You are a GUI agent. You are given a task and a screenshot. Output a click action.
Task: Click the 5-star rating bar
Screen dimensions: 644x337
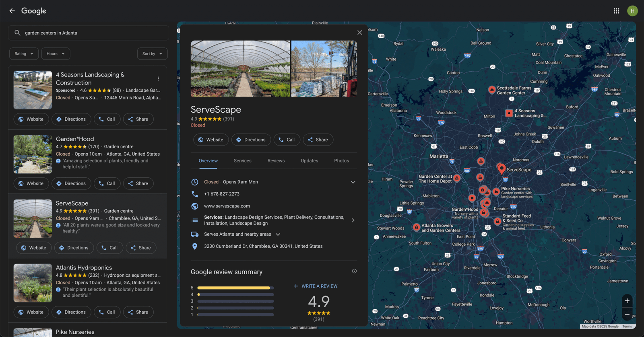tap(235, 288)
